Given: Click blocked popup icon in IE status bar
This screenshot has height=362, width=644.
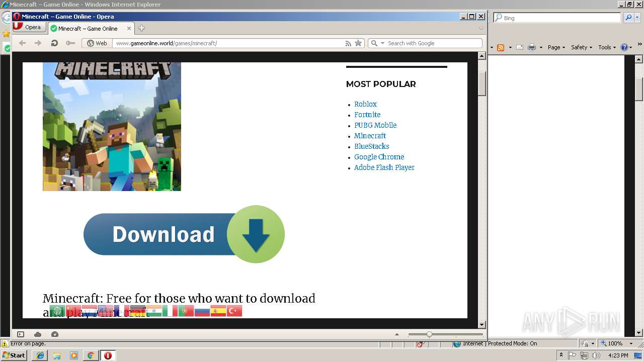Looking at the screenshot, I should click(x=421, y=344).
